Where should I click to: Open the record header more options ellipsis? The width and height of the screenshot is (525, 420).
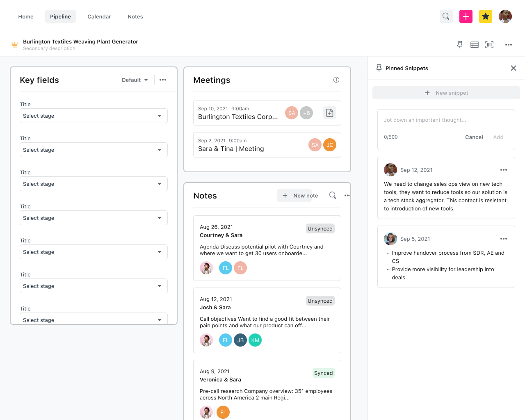(x=509, y=45)
